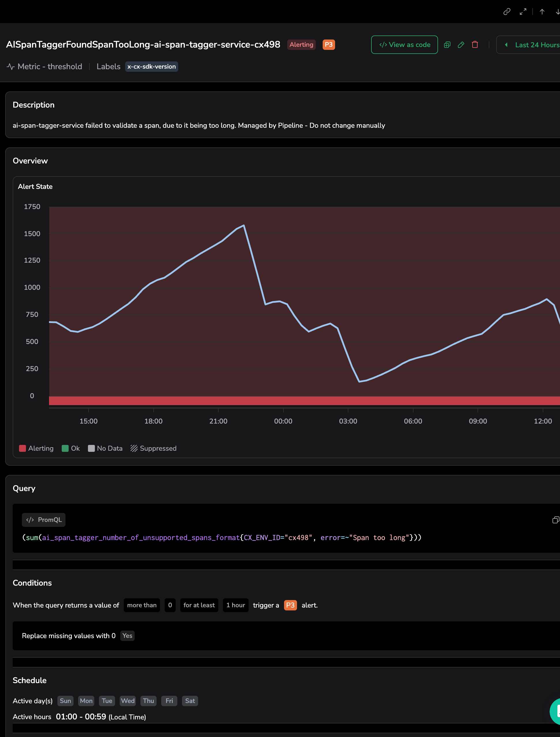Toggle Alerting series in chart legend

(36, 448)
